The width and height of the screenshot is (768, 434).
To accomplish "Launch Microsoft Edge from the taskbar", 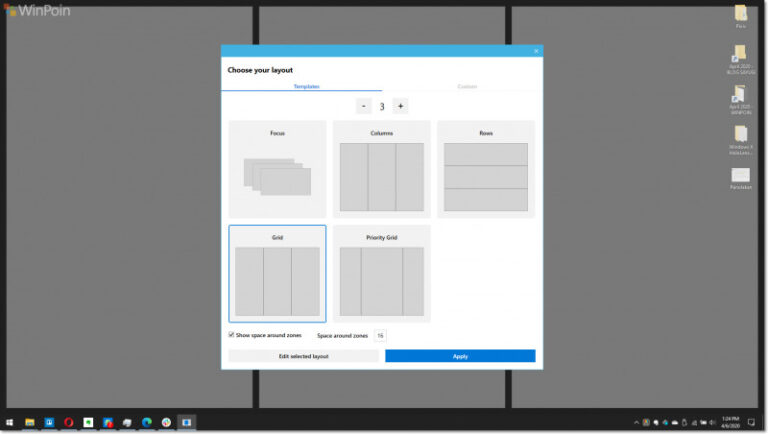I will 147,422.
